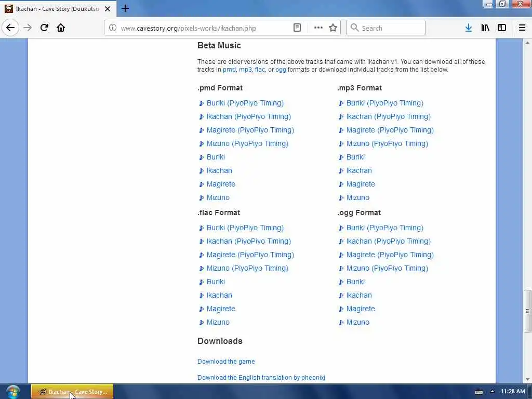Open flac Ikachan (PiyoPiyo Timing) link
532x399 pixels.
point(249,242)
